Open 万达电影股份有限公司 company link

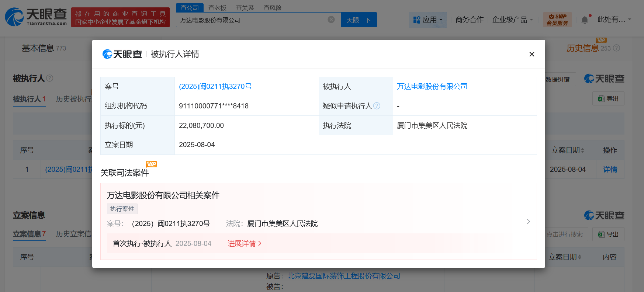(432, 86)
